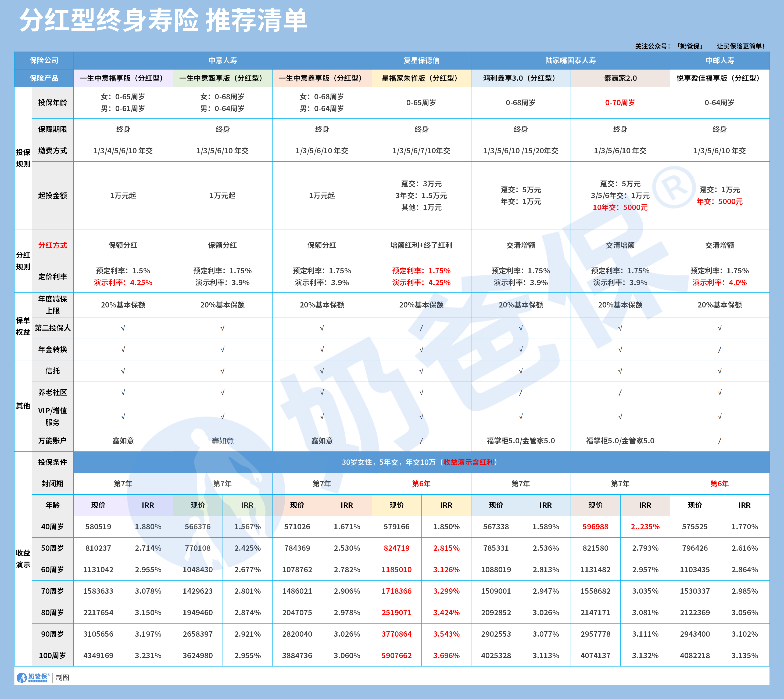
Task: Click the 万能账户 row label
Action: point(53,440)
